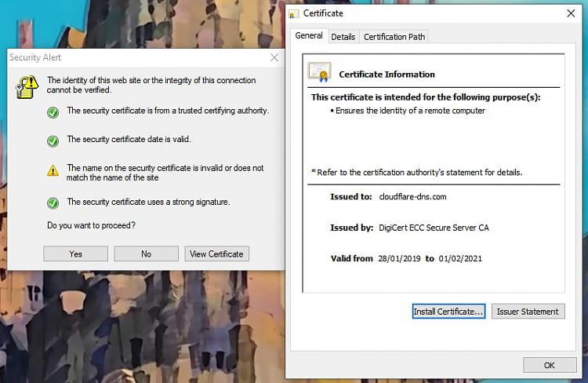Open the Issuer Statement
This screenshot has height=383, width=588.
[528, 312]
